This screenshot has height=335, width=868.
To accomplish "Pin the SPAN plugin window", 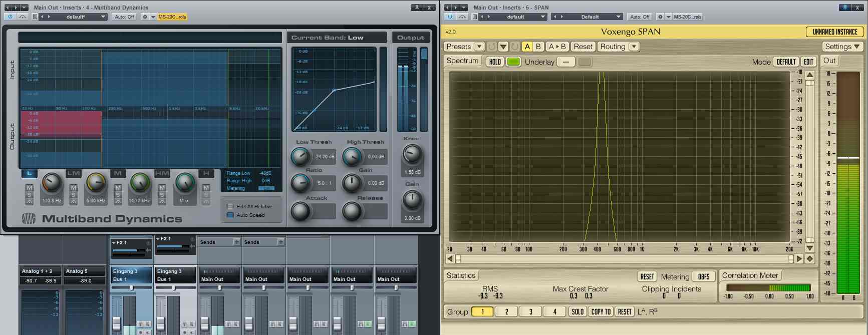I will click(845, 7).
